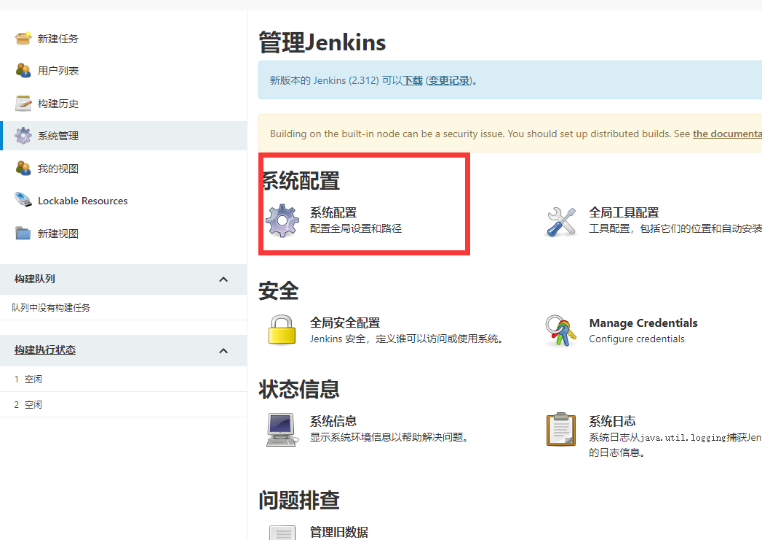762x540 pixels.
Task: Click the 构建历史 notepad icon
Action: (x=23, y=103)
